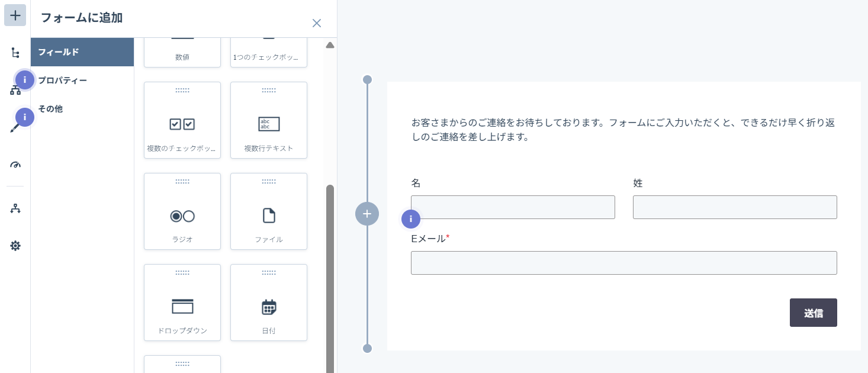Add the ラジオ radio button field tile

tap(182, 211)
